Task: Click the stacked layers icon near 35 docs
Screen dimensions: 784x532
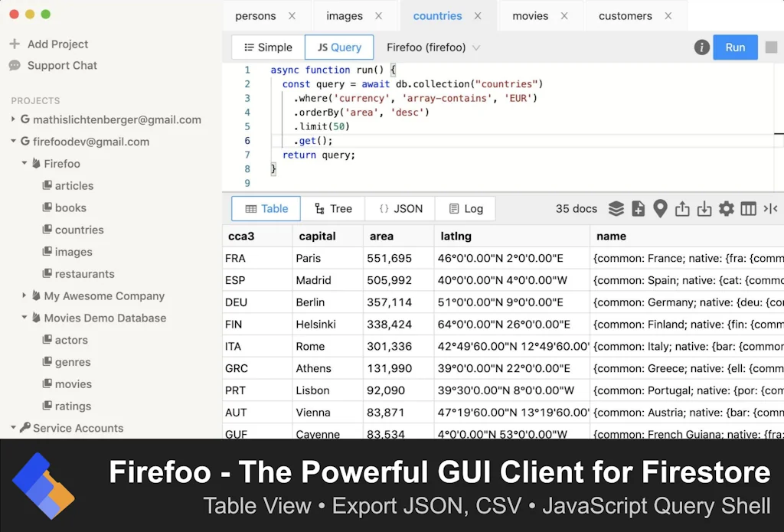Action: point(616,208)
